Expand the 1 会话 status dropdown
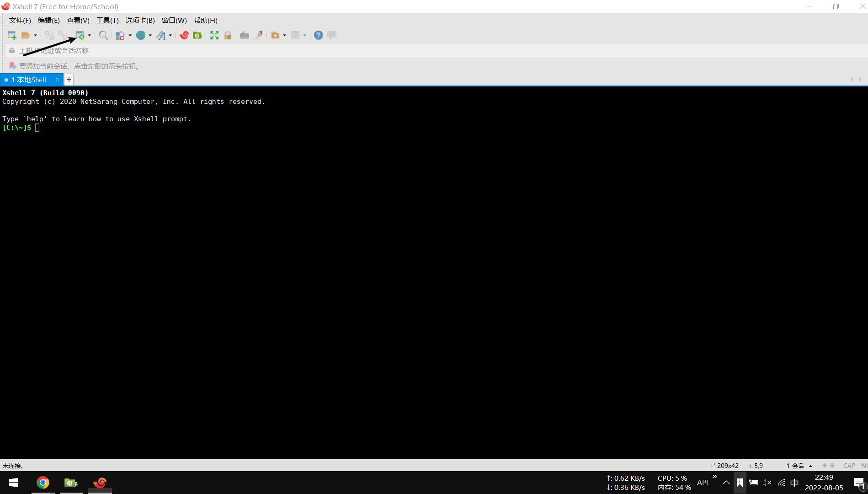 pos(799,466)
